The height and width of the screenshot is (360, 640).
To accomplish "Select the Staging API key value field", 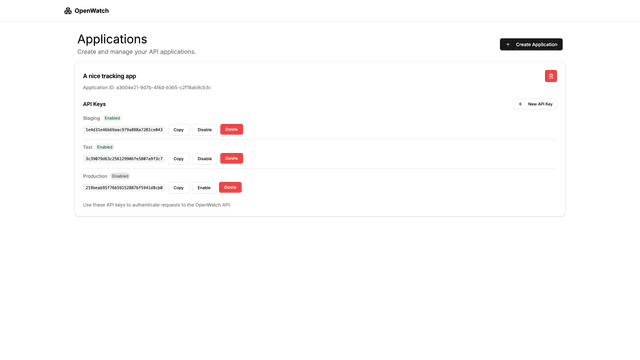I will click(x=124, y=130).
